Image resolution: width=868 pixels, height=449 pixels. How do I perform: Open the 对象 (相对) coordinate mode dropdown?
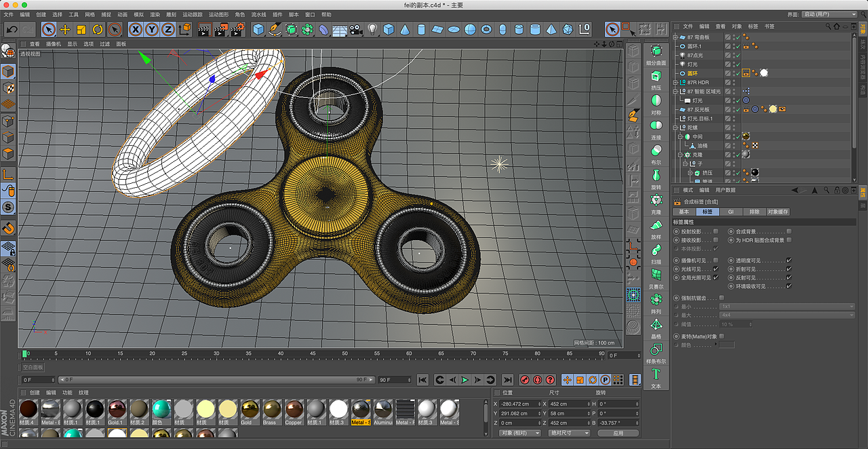(520, 433)
